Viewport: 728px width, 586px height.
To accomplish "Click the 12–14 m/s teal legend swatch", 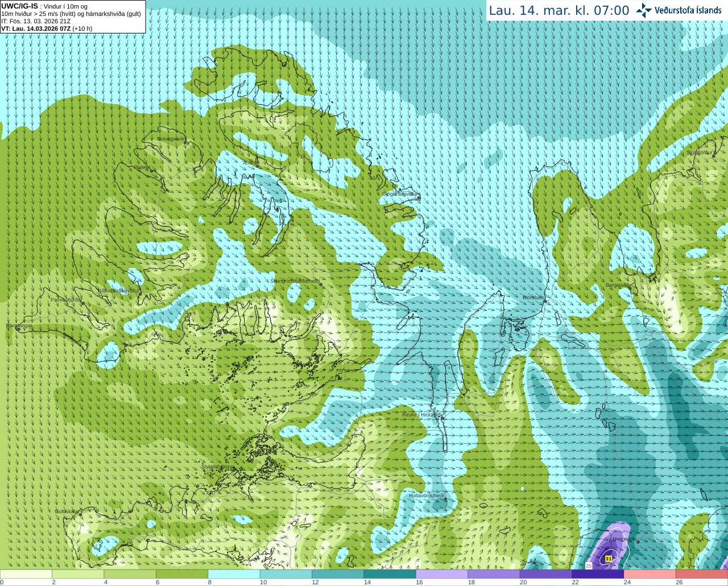I will (338, 574).
